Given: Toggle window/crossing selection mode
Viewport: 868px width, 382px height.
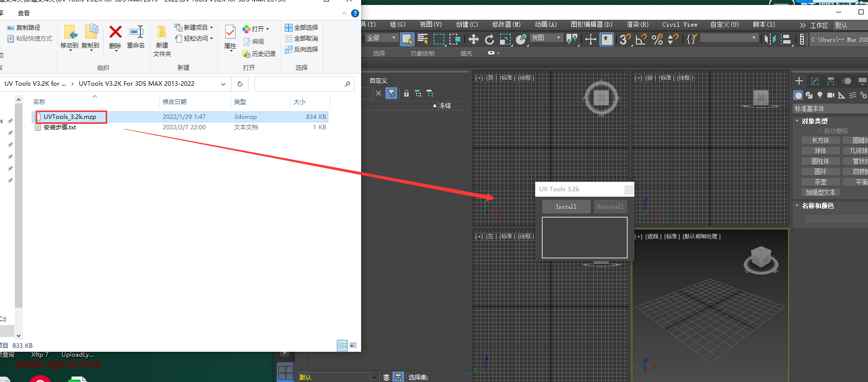Looking at the screenshot, I should coord(454,39).
